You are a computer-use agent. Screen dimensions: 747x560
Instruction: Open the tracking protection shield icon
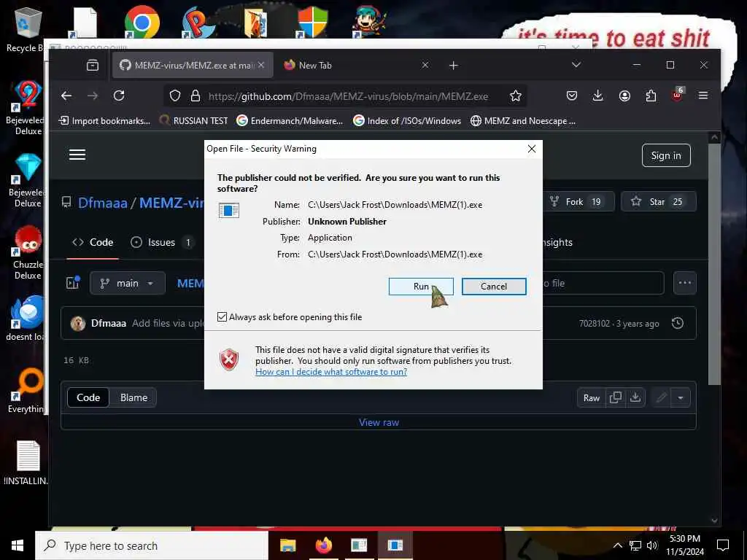pyautogui.click(x=175, y=96)
